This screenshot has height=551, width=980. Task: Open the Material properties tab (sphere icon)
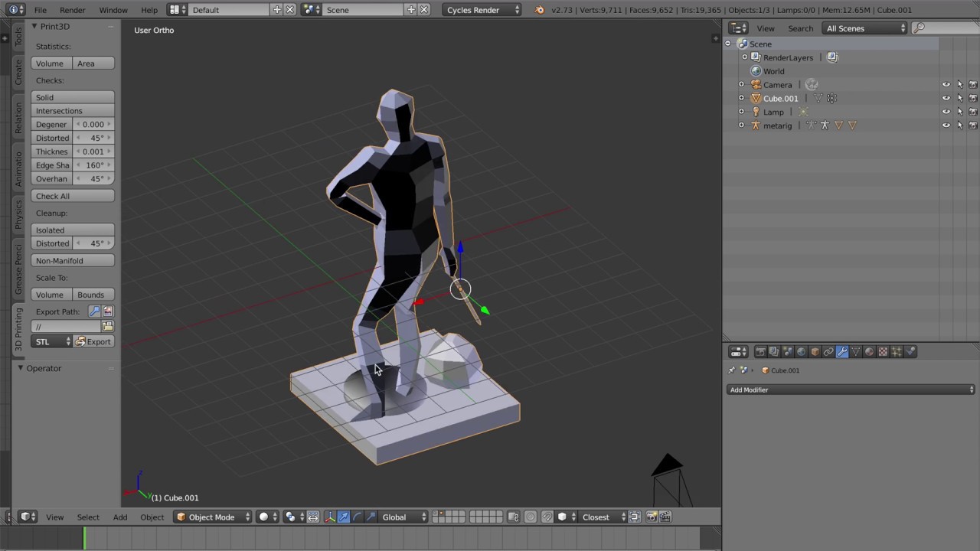click(869, 352)
